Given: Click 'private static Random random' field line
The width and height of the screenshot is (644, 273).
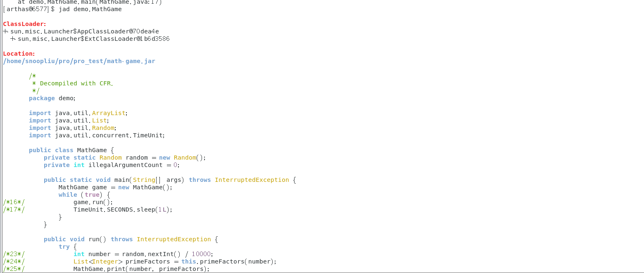Looking at the screenshot, I should [125, 158].
